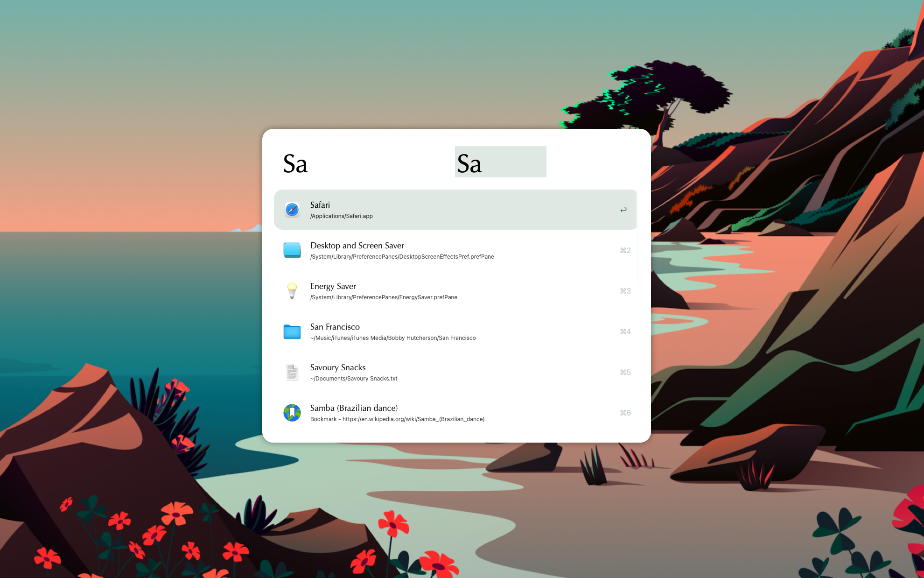
Task: Click the San Francisco folder icon
Action: point(292,331)
